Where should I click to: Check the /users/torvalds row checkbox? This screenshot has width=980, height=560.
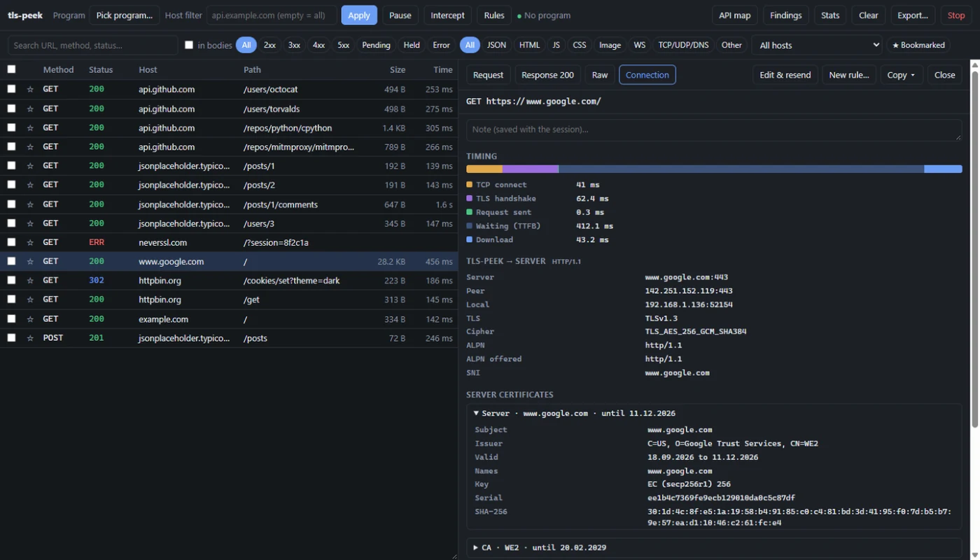click(x=11, y=108)
